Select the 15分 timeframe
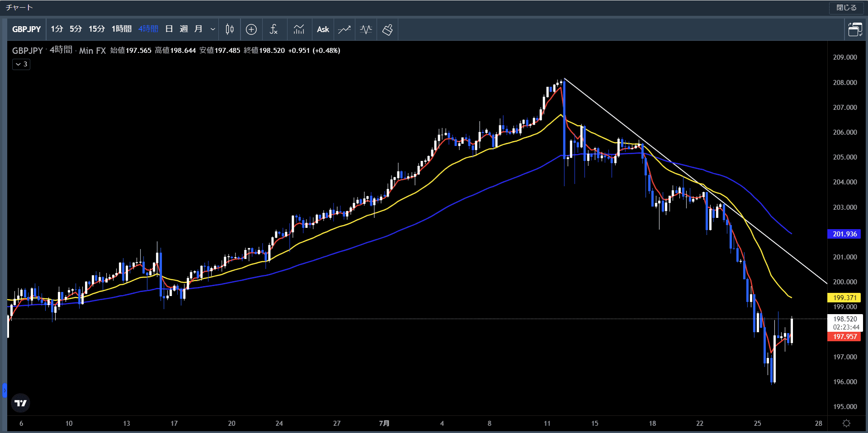 click(97, 29)
